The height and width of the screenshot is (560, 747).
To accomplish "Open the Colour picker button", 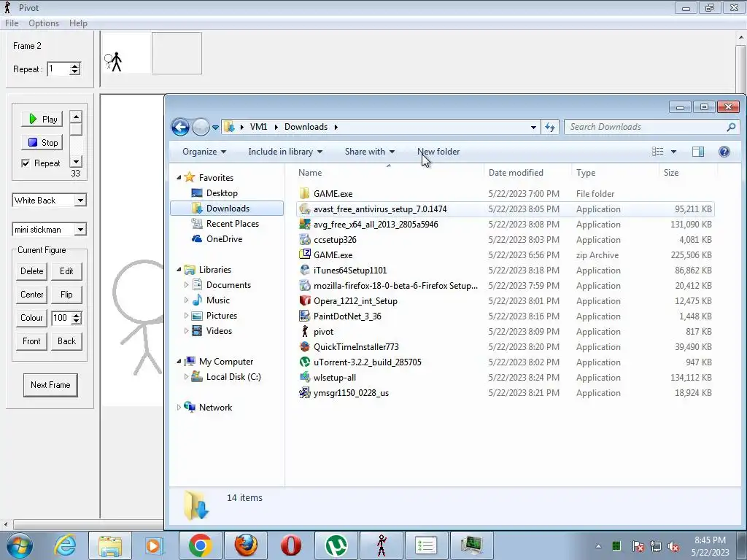I will (32, 318).
